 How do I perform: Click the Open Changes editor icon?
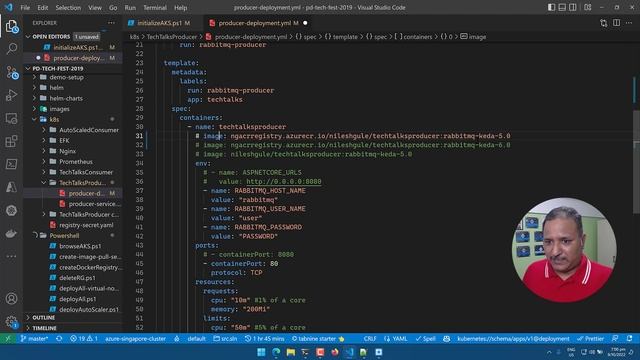(604, 23)
